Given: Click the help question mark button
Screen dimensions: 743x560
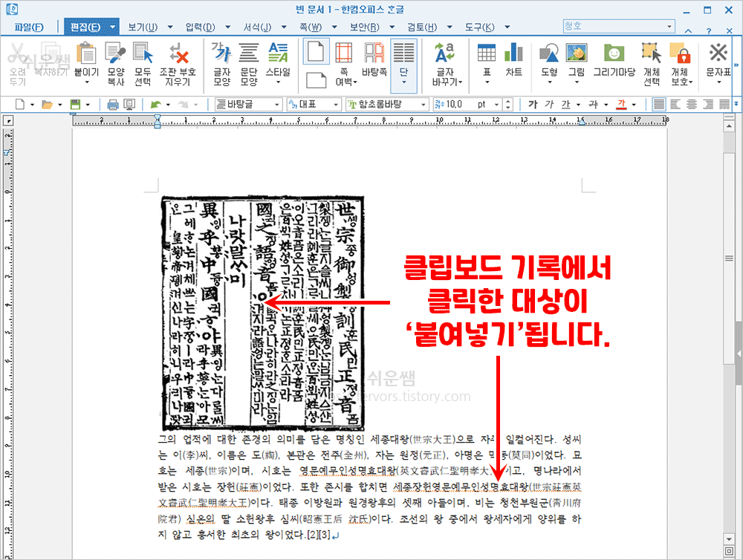Looking at the screenshot, I should (708, 30).
